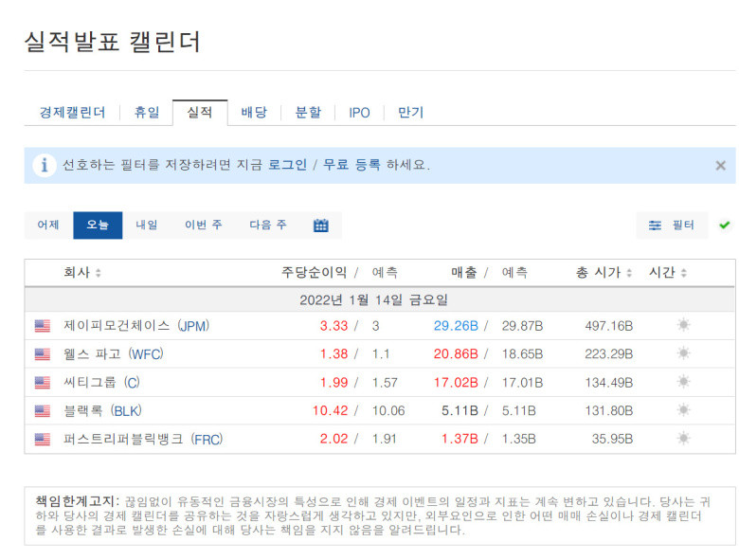739x560 pixels.
Task: Click sun time icon in Citigroup row
Action: click(x=683, y=381)
